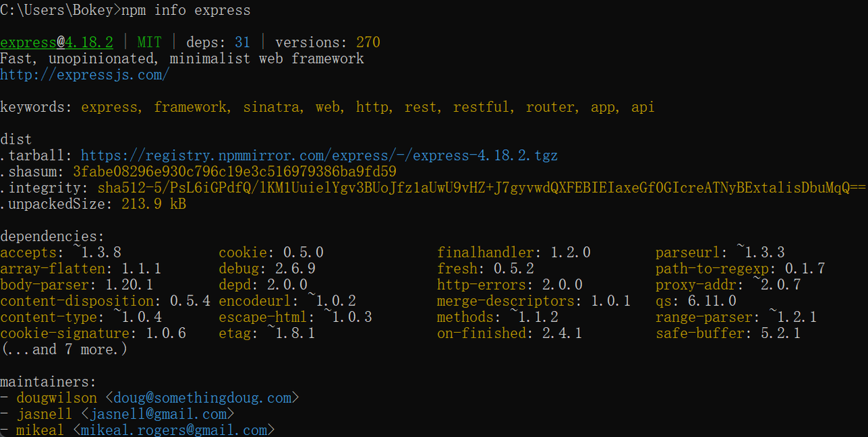Screen dimensions: 868x437
Task: Click the mikeal.rogers@gmail.com email address
Action: 174,430
